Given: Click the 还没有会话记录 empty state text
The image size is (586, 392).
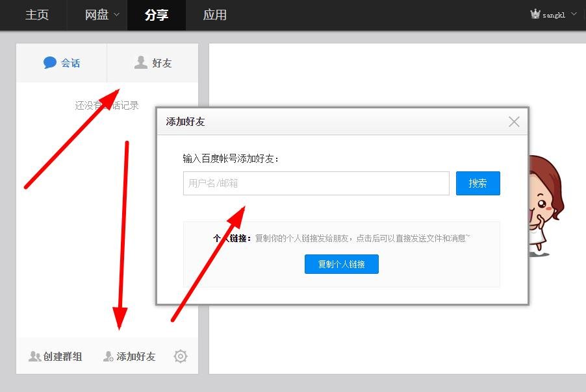Looking at the screenshot, I should (107, 104).
